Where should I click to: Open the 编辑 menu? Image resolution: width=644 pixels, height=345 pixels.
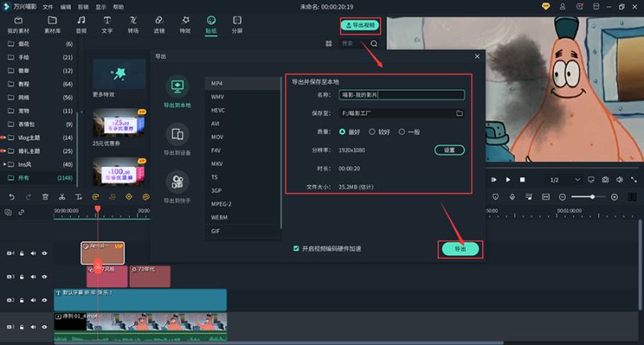pyautogui.click(x=65, y=7)
